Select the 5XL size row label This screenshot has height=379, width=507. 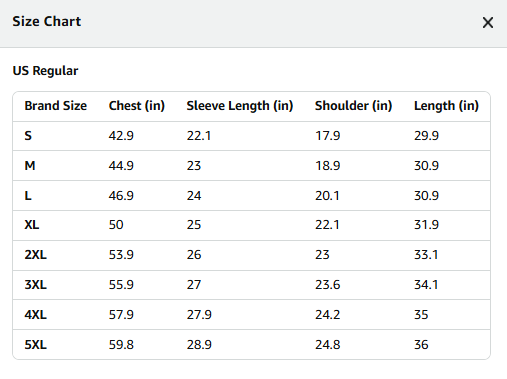click(35, 344)
